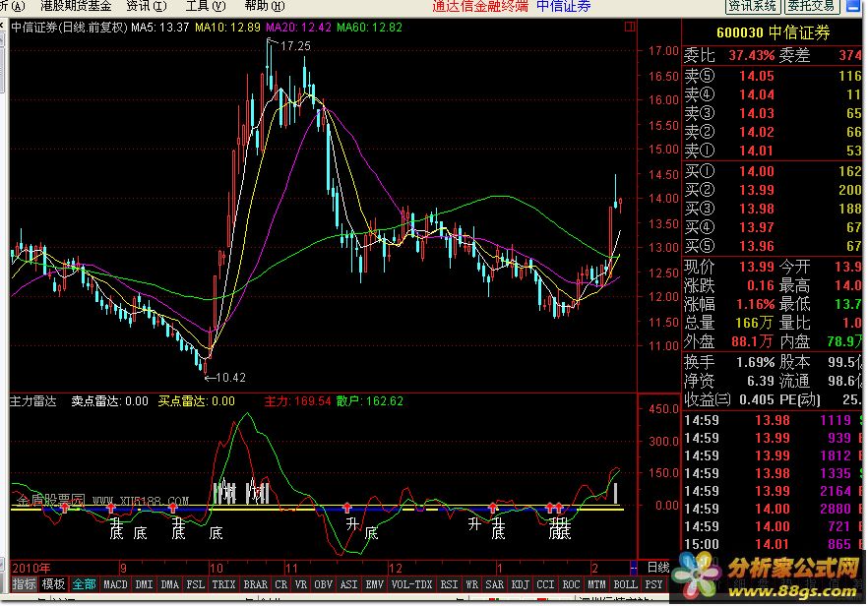
Task: Switch to the 模板 tab
Action: pos(53,583)
